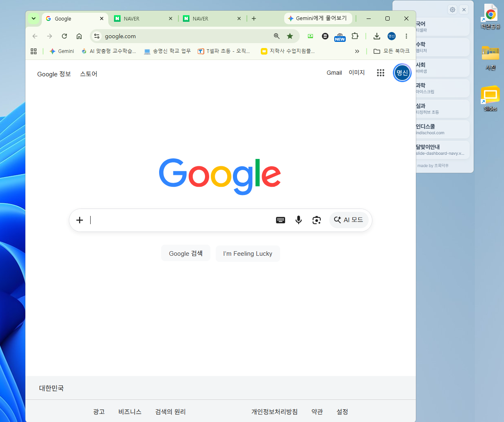Open the '사진' desktop folder

(490, 58)
